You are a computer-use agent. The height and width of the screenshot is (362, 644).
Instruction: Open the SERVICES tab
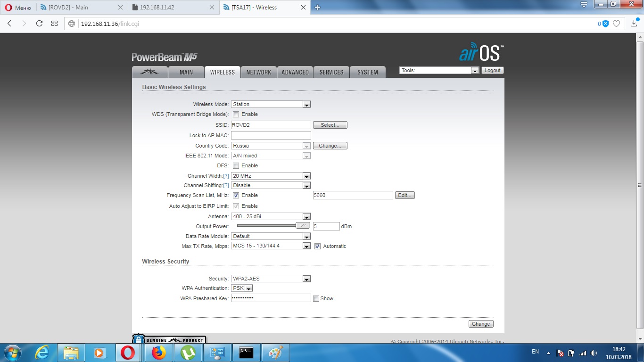click(331, 72)
